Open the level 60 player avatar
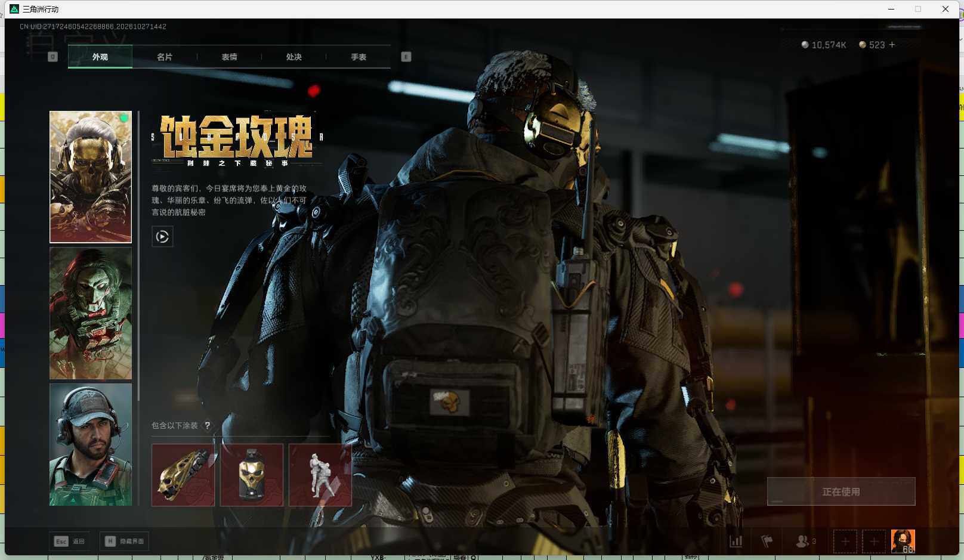The height and width of the screenshot is (560, 964). 903,542
